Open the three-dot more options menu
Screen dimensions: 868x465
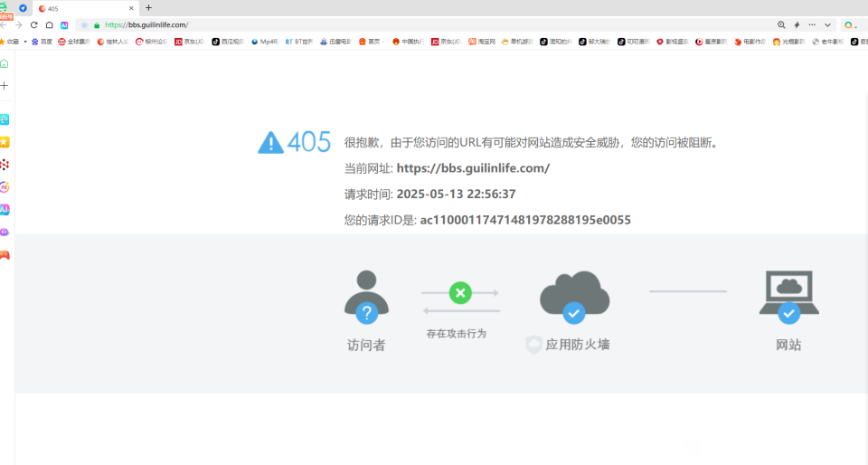click(x=812, y=25)
